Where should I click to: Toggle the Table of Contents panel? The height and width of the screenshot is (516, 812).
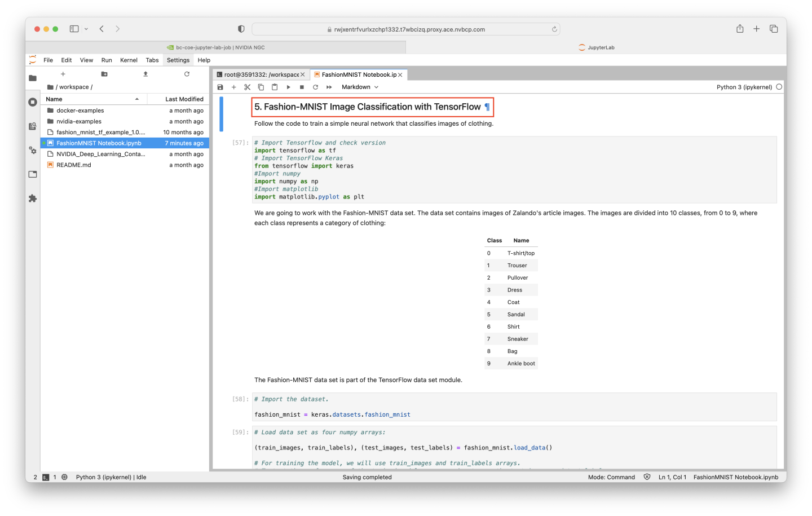pos(33,126)
